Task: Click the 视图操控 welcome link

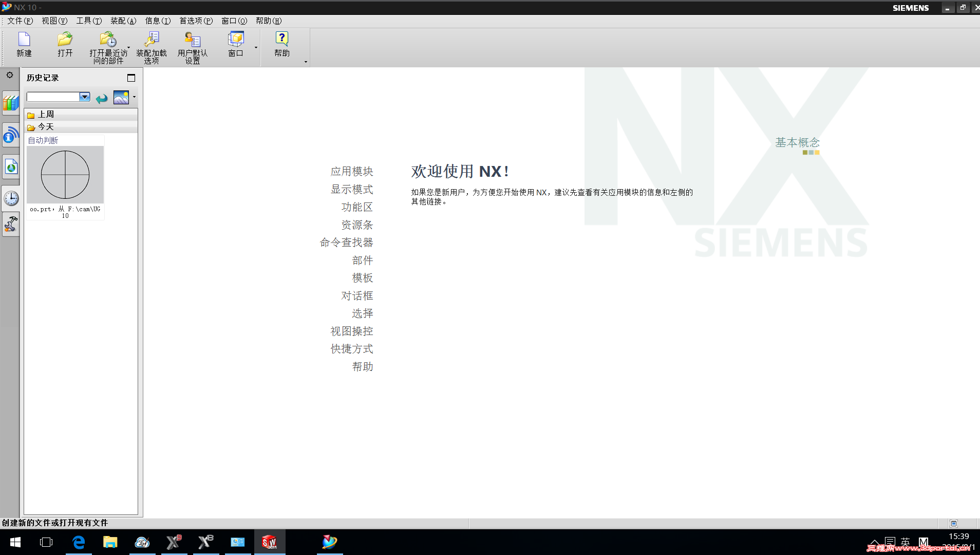Action: pos(352,331)
